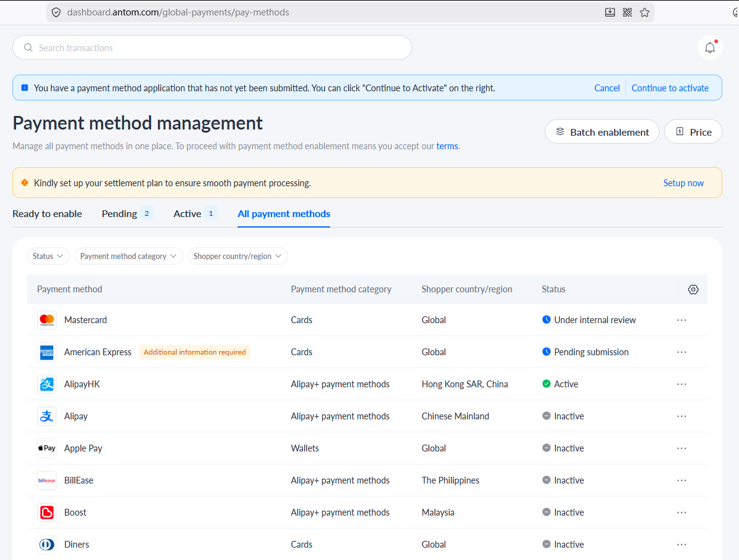The height and width of the screenshot is (560, 739).
Task: Click the American Express name text
Action: click(97, 352)
